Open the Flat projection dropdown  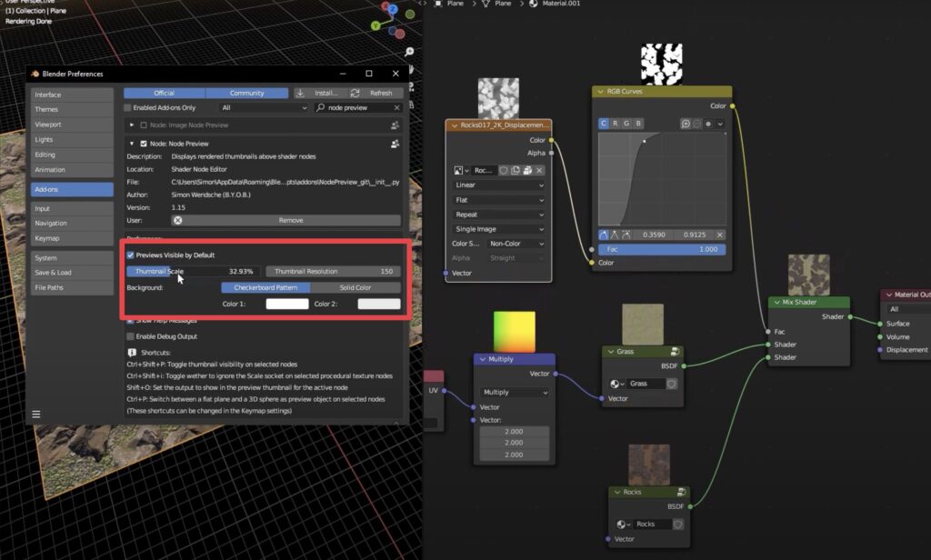[499, 200]
